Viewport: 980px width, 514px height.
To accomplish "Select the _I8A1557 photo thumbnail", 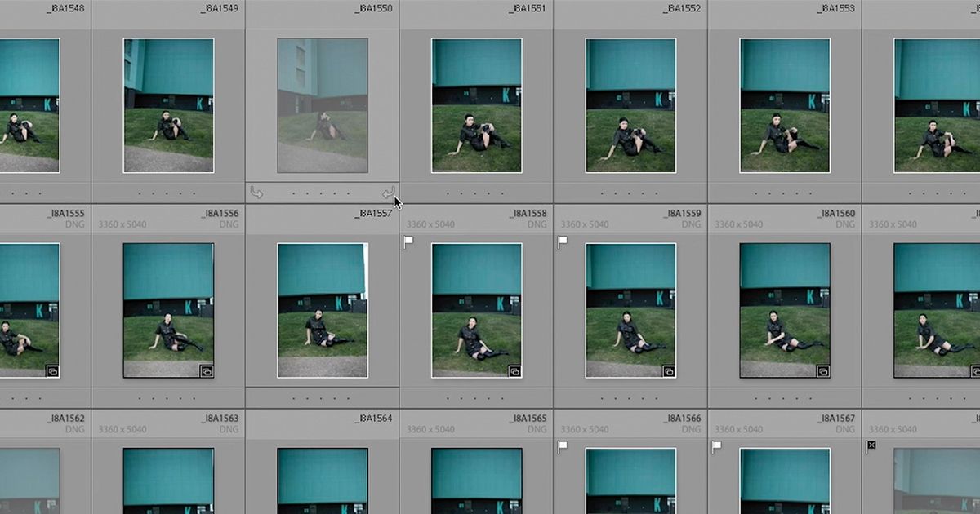I will point(323,310).
